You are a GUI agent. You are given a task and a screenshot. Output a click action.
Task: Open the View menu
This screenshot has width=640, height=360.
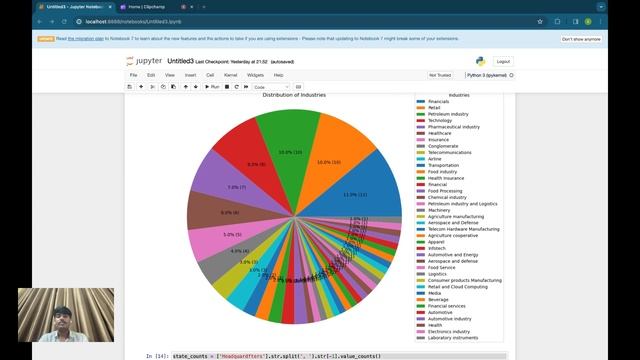[x=170, y=75]
